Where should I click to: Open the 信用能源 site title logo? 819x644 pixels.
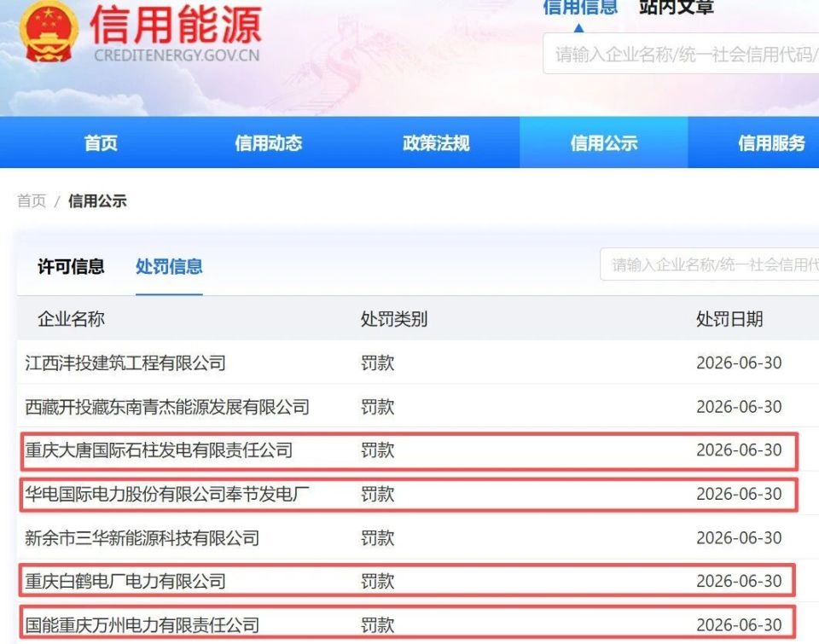click(x=176, y=32)
